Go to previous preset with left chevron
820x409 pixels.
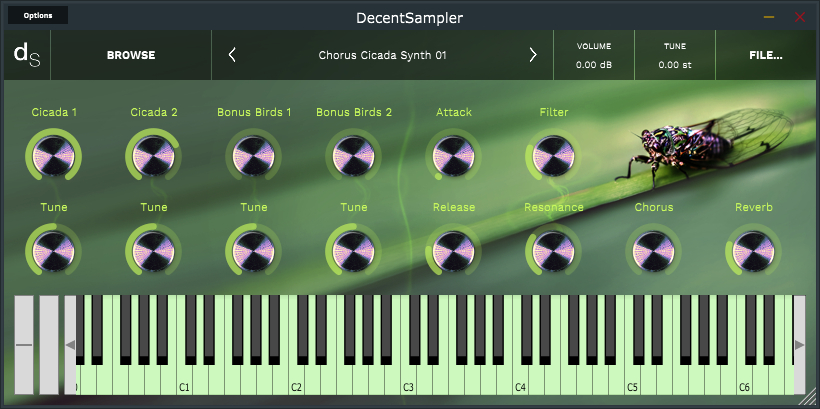tap(232, 55)
